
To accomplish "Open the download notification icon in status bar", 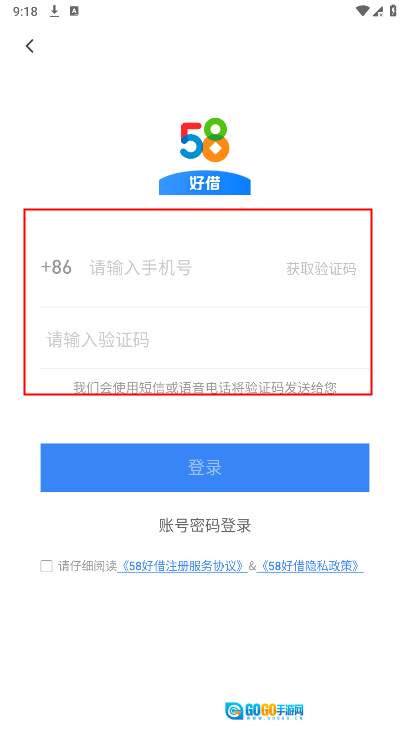I will coord(54,11).
